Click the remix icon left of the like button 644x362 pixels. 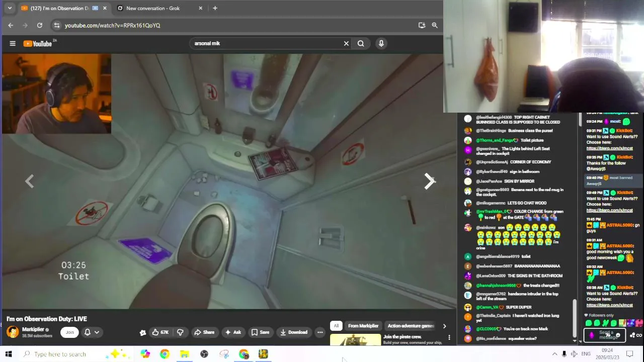tap(143, 332)
